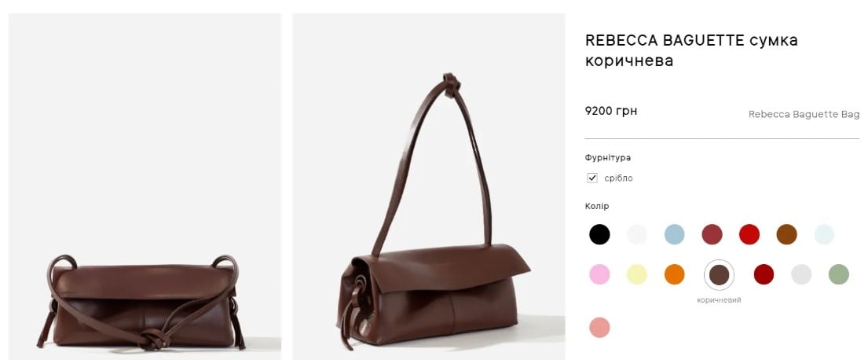Pick the light blue color swatch

[674, 234]
